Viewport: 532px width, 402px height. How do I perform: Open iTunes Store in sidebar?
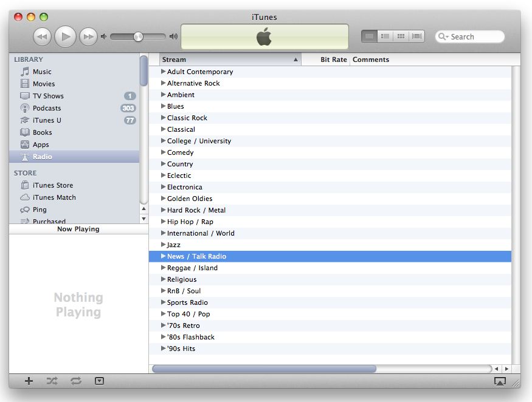pyautogui.click(x=74, y=185)
